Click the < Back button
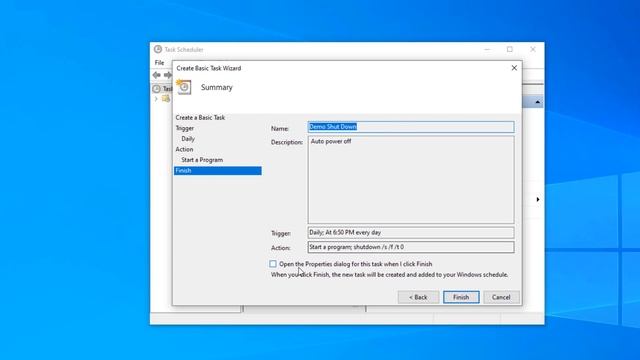 click(418, 297)
